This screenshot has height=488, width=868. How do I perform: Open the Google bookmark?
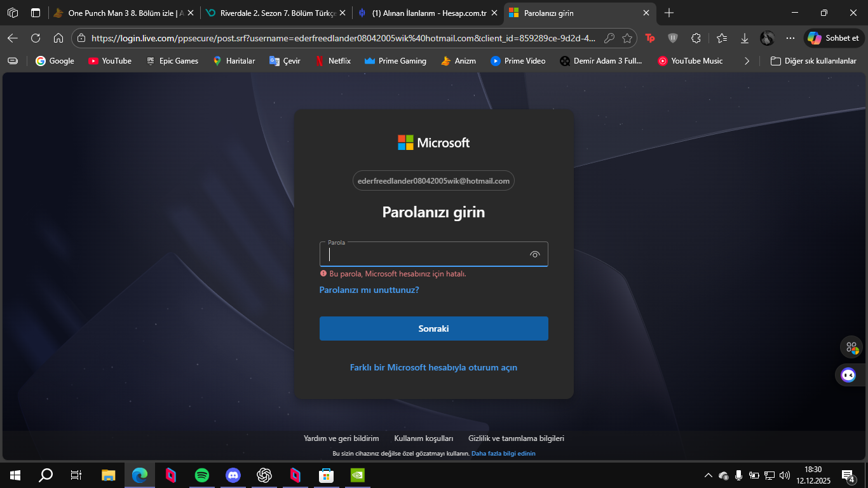[x=55, y=61]
